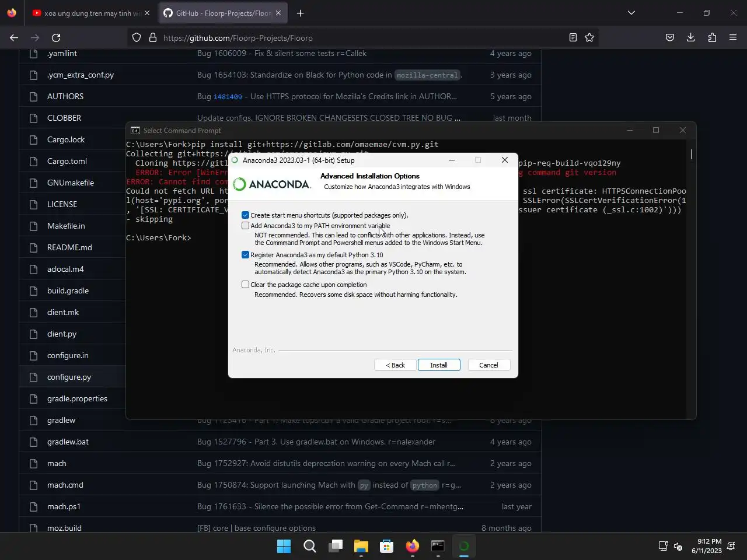Click the network icon in system tray
The height and width of the screenshot is (560, 747).
pos(663,546)
